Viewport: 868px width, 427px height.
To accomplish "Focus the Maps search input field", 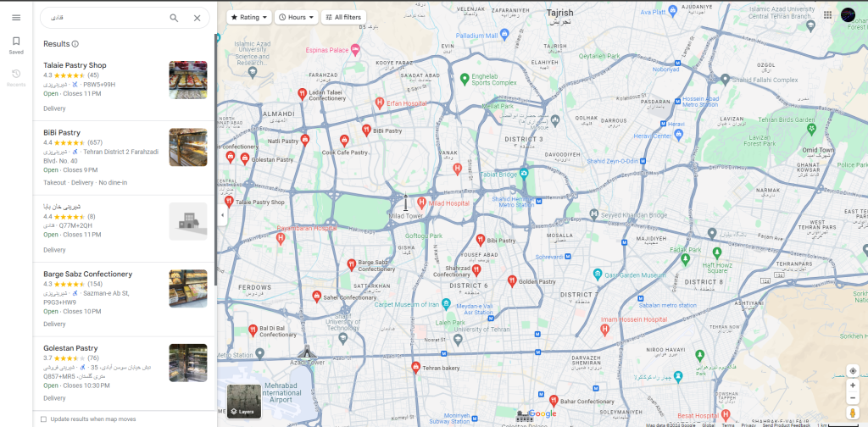I will coord(105,18).
